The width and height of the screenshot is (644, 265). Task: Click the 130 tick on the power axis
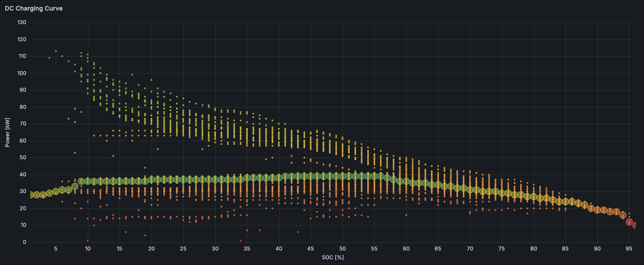[x=22, y=22]
